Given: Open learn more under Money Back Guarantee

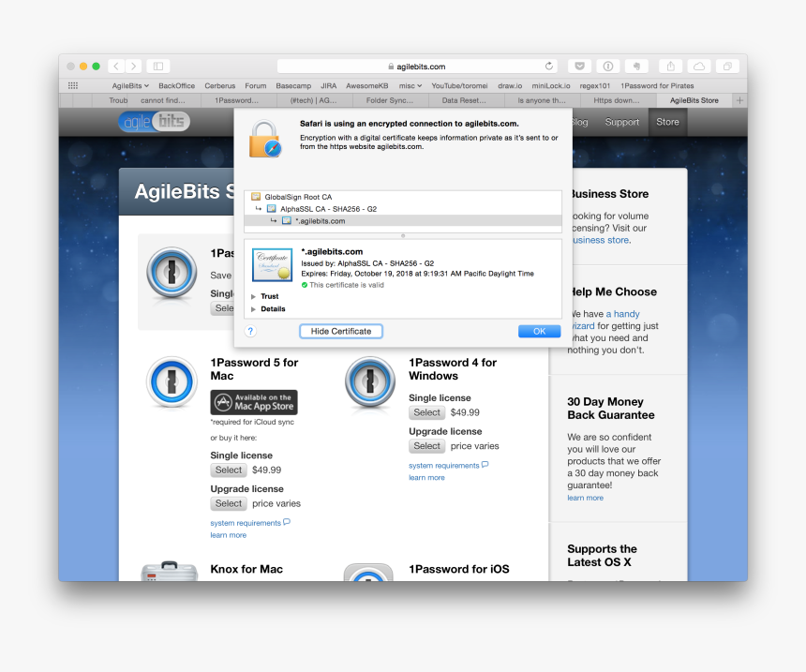Looking at the screenshot, I should 586,498.
